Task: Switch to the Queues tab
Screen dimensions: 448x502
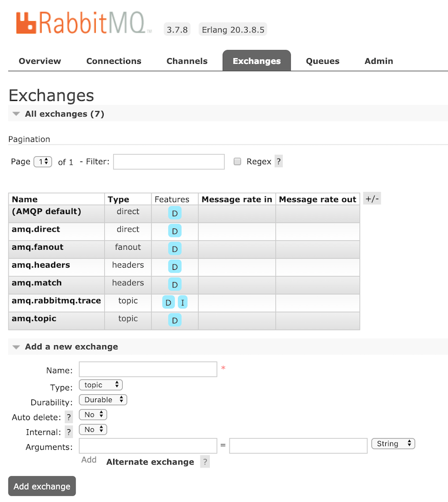Action: [323, 61]
